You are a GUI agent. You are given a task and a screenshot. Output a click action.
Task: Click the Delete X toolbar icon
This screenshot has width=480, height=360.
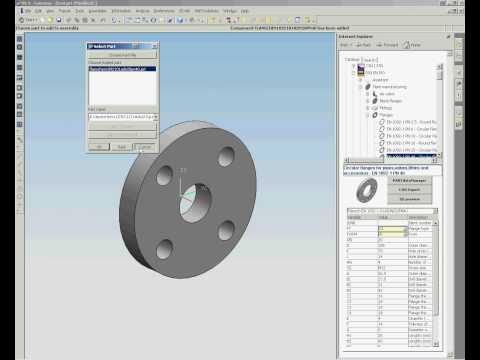93,20
